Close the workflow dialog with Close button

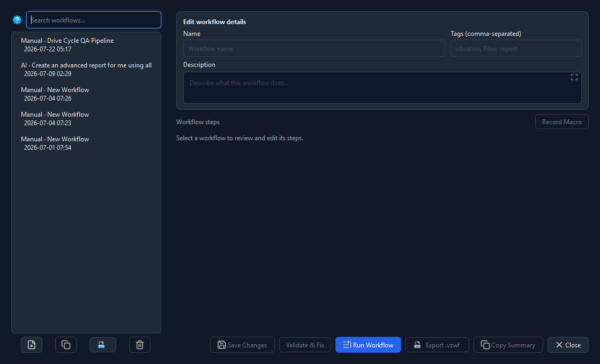[568, 345]
